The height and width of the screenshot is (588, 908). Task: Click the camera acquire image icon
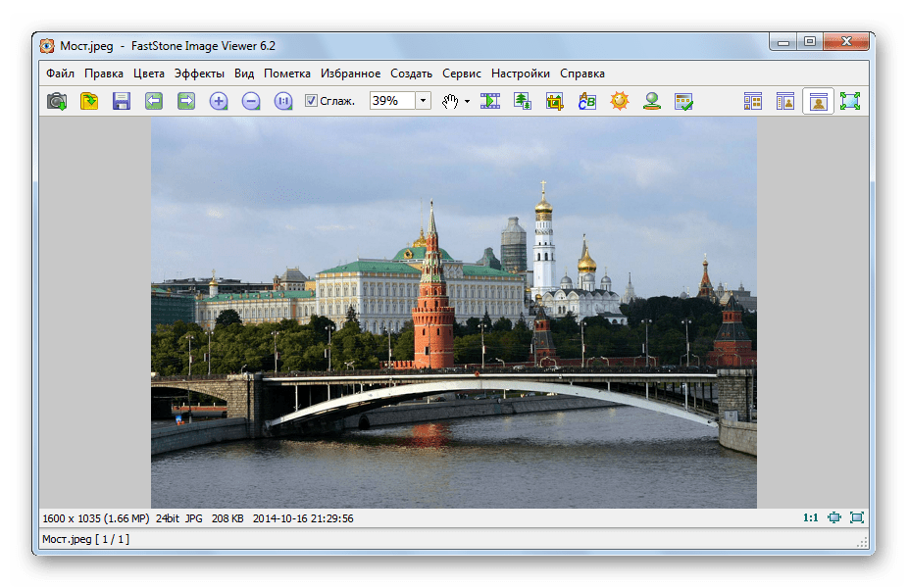click(x=58, y=101)
